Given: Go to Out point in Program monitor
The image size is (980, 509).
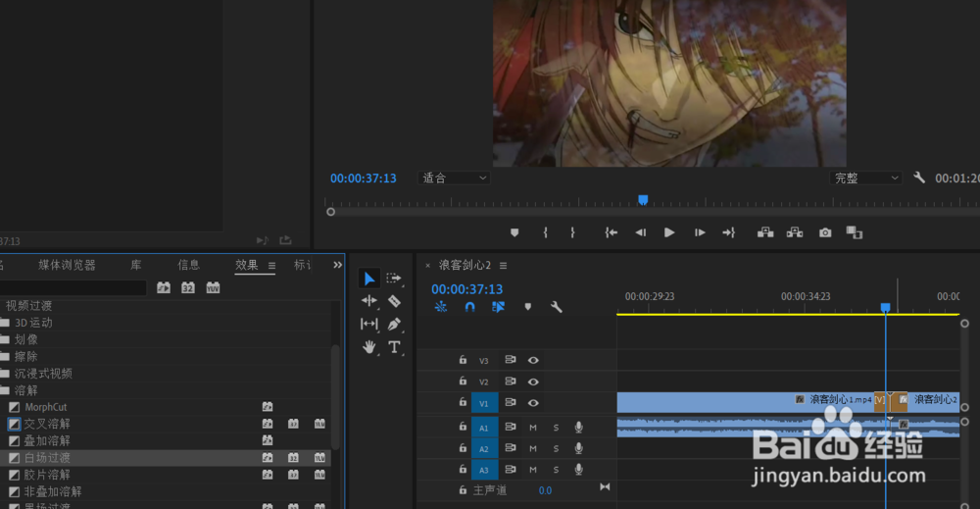Looking at the screenshot, I should coord(729,232).
